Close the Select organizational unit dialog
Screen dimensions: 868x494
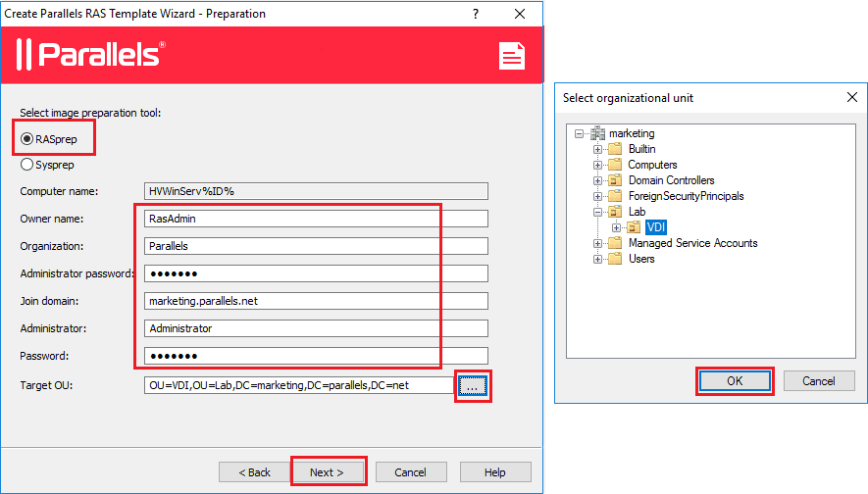852,98
